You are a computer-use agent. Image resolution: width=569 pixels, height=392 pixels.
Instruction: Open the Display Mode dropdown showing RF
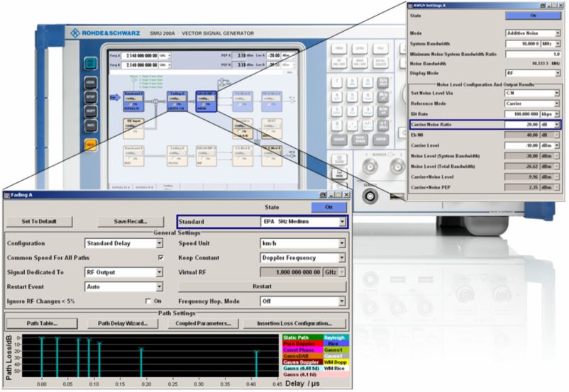(x=533, y=73)
